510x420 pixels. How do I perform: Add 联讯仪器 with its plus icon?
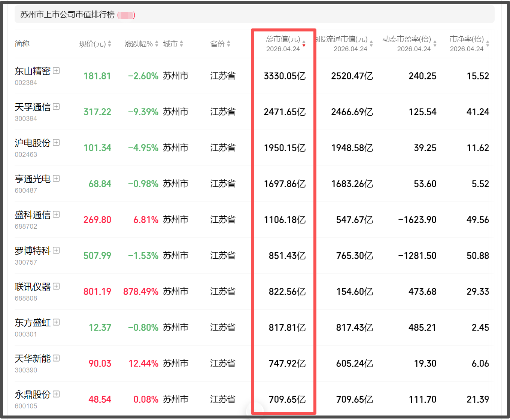(56, 286)
